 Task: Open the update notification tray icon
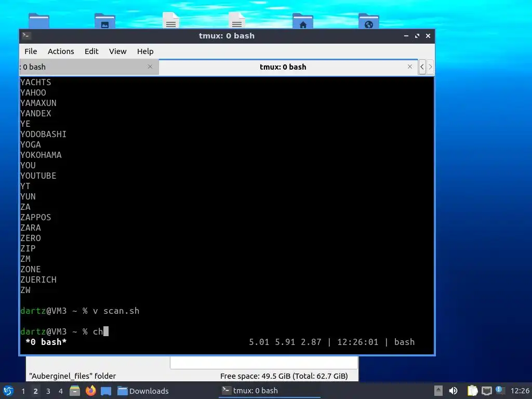(499, 390)
